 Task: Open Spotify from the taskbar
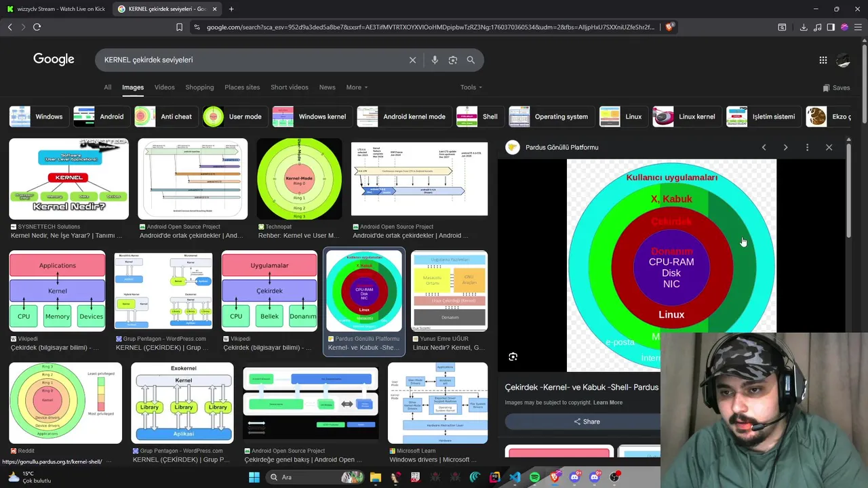[534, 477]
